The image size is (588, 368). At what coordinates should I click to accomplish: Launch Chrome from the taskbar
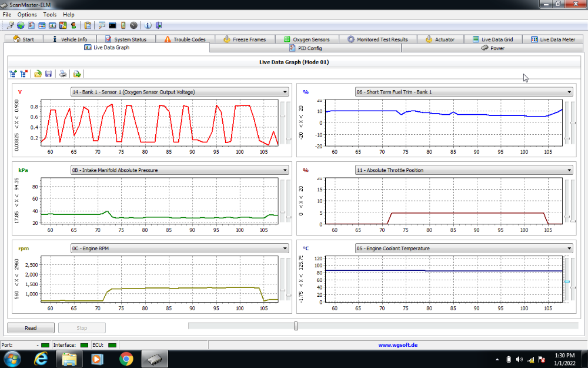pos(125,358)
